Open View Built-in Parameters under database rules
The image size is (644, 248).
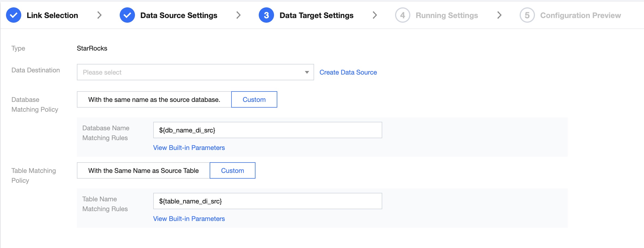point(189,148)
